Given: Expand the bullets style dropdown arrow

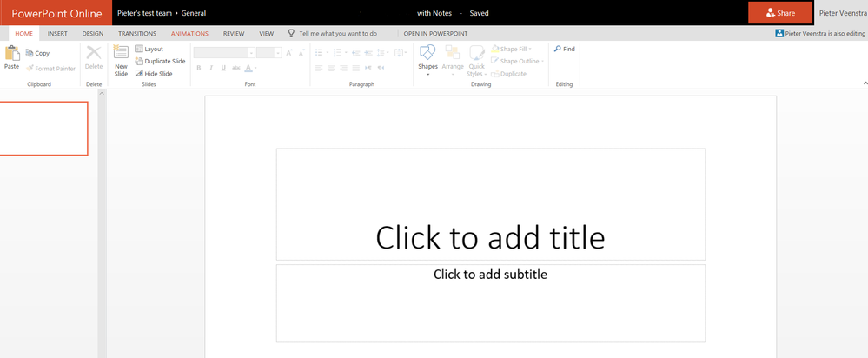Looking at the screenshot, I should tap(328, 53).
